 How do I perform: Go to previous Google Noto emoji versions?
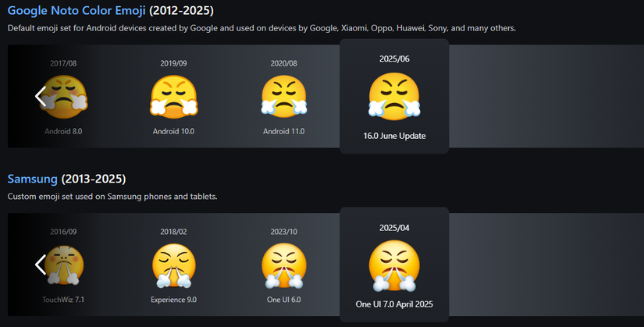[41, 97]
